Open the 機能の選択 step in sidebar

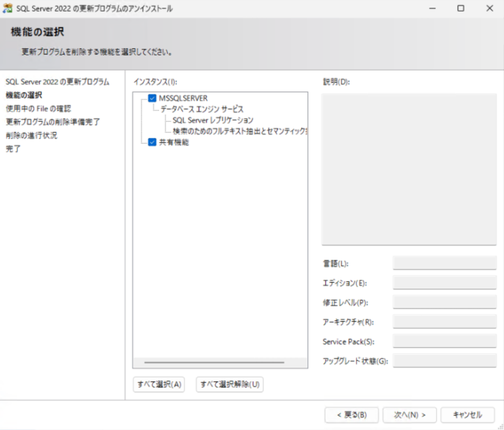tap(24, 95)
